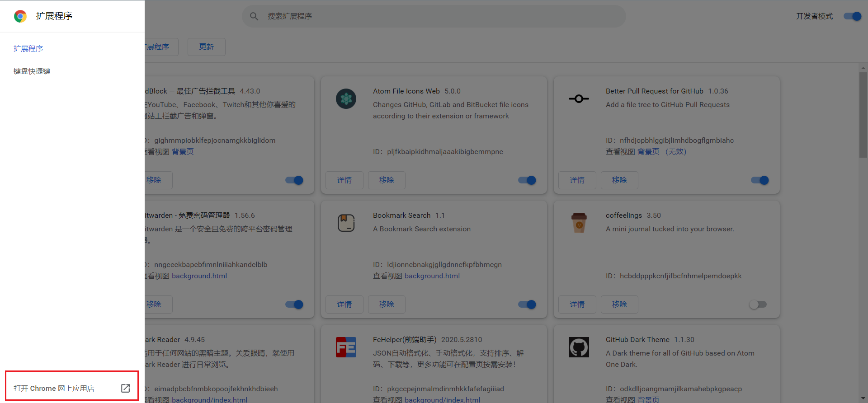Screen dimensions: 868x403
Task: Click the magnifier icon in the search bar
Action: tap(254, 16)
